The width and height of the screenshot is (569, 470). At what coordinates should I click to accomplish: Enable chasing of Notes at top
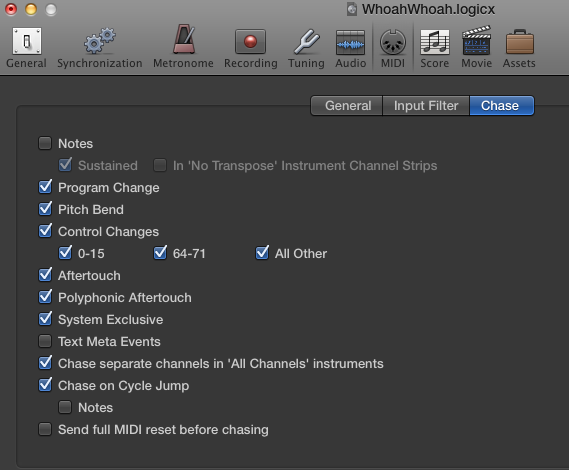(x=45, y=143)
